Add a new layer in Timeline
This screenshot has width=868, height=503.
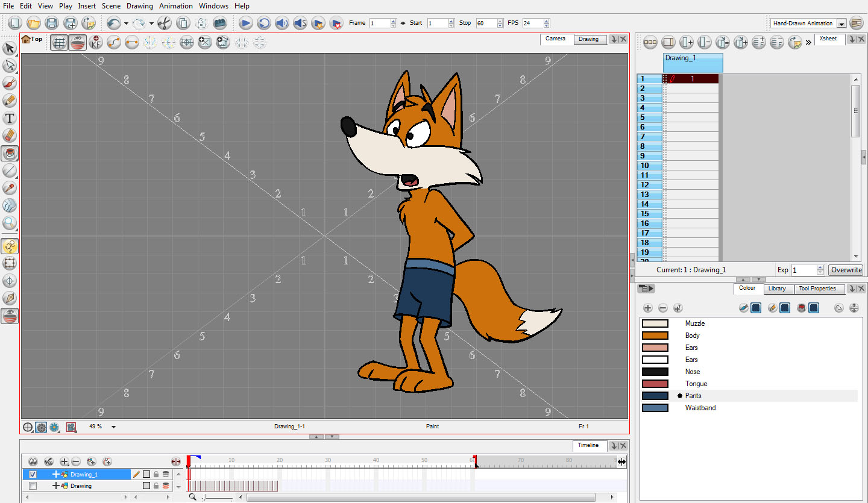tap(64, 462)
